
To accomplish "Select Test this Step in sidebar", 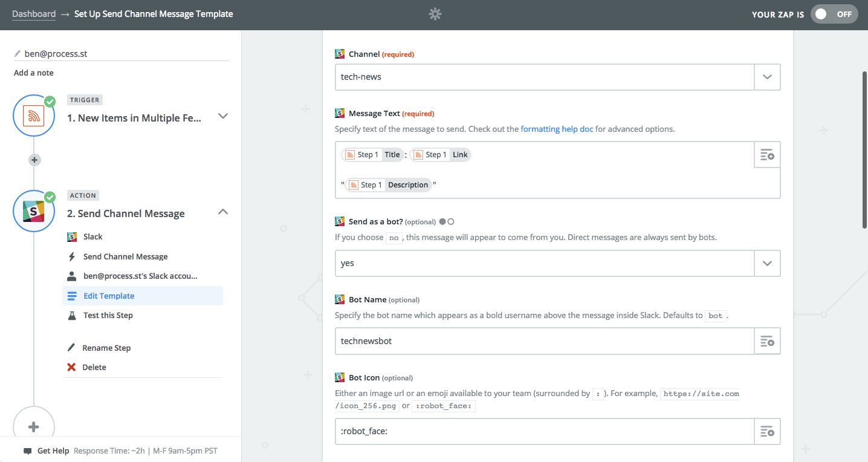I will pos(108,316).
